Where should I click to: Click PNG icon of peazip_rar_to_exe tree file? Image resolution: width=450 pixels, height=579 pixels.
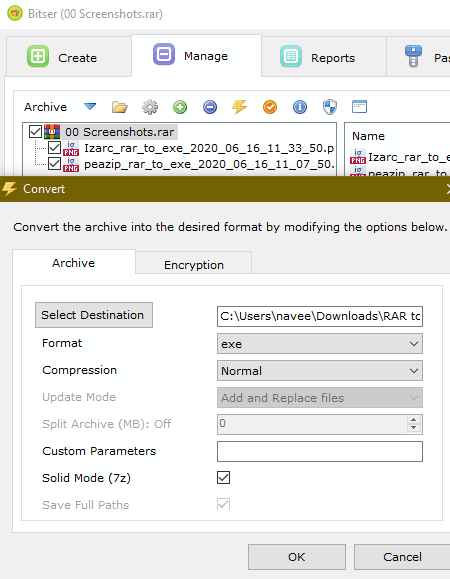click(71, 164)
